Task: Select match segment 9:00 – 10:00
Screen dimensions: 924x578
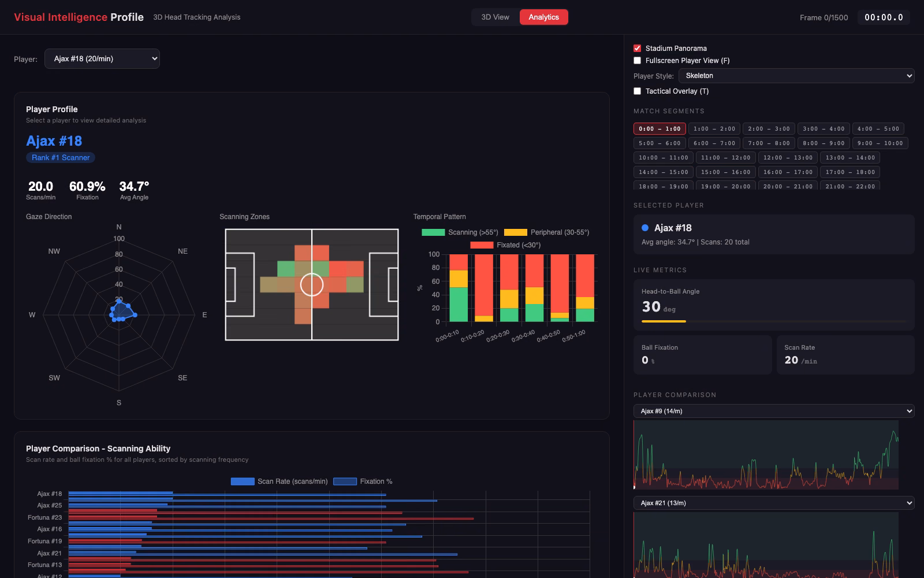Action: 880,143
